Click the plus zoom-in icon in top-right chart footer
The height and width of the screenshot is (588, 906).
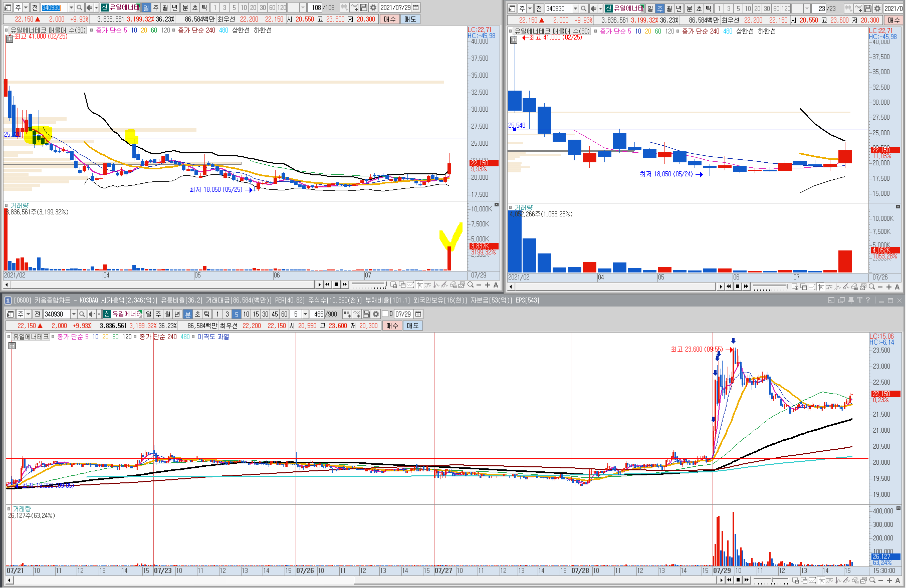(x=889, y=287)
